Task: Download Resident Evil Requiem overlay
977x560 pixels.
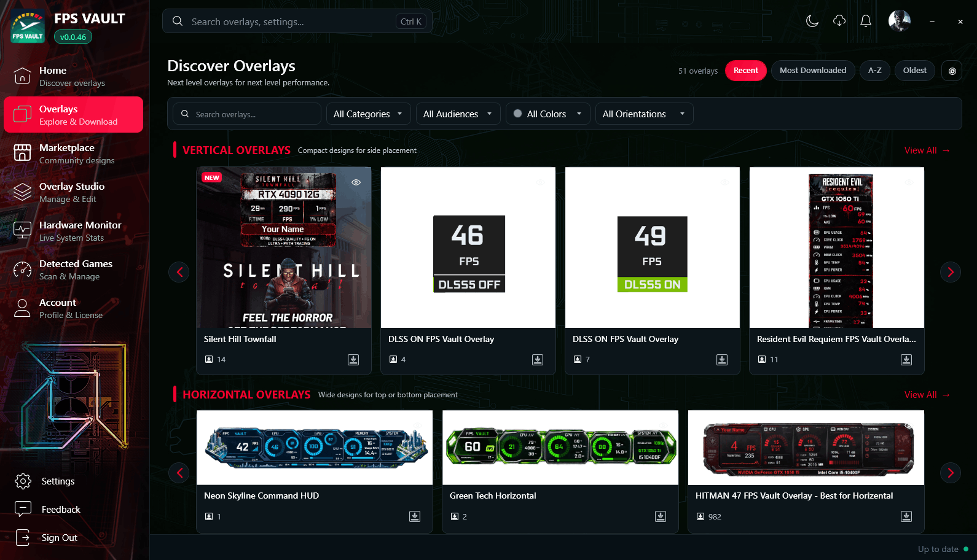Action: (906, 360)
